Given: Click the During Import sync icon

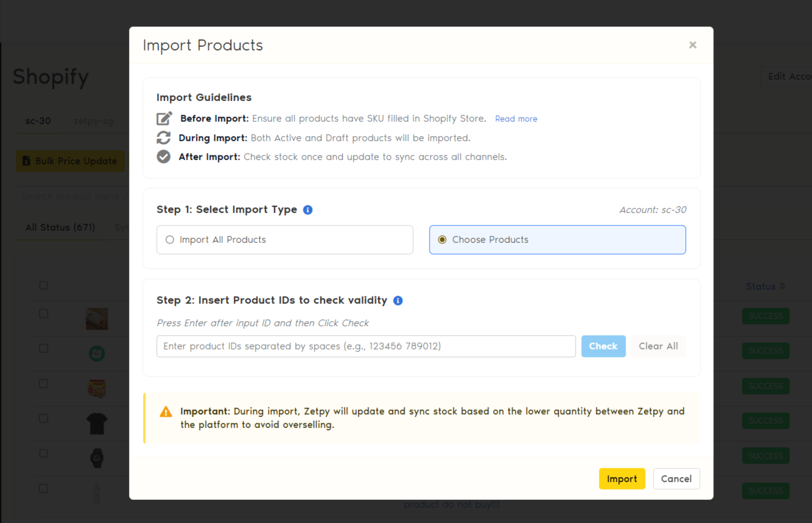Looking at the screenshot, I should coord(164,138).
